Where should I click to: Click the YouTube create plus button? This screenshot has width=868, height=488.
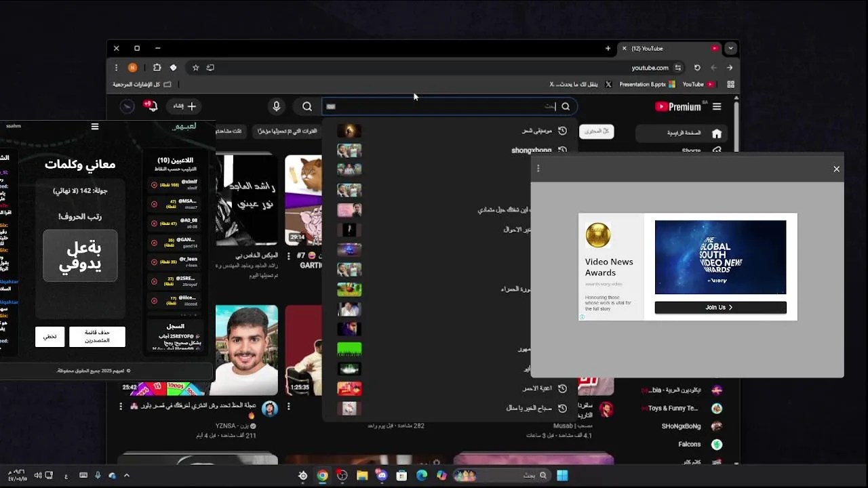[x=184, y=106]
